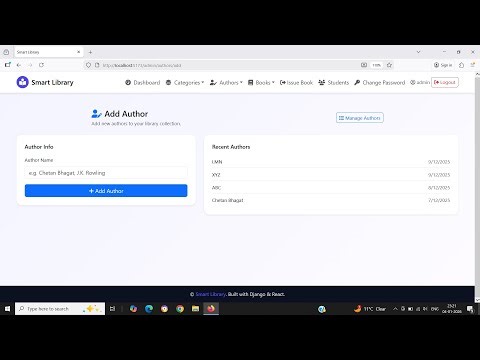Reload the page with refresh icon
480x360 pixels.
coord(41,65)
